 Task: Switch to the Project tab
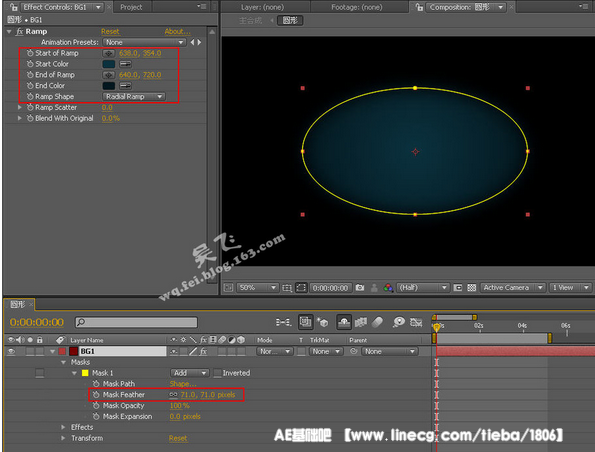point(131,7)
